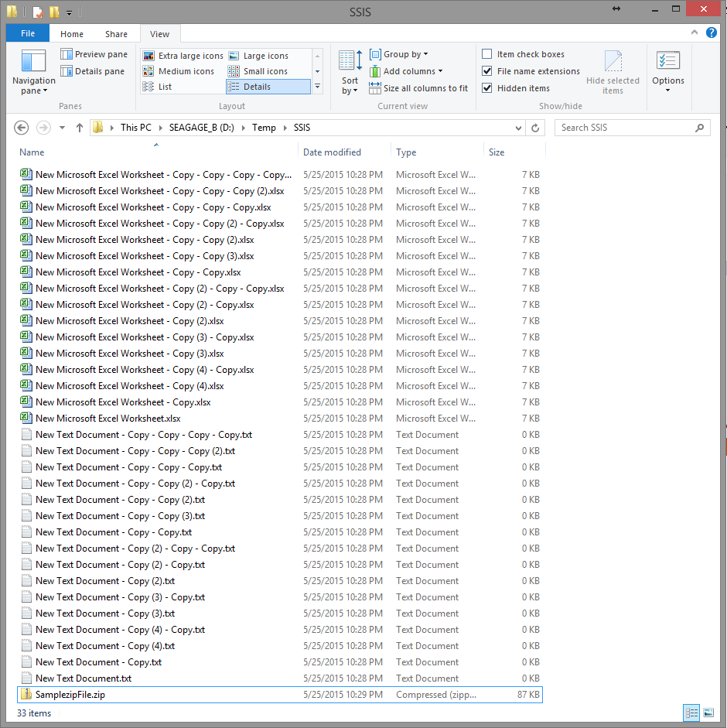Open the File menu
This screenshot has width=727, height=728.
point(27,33)
